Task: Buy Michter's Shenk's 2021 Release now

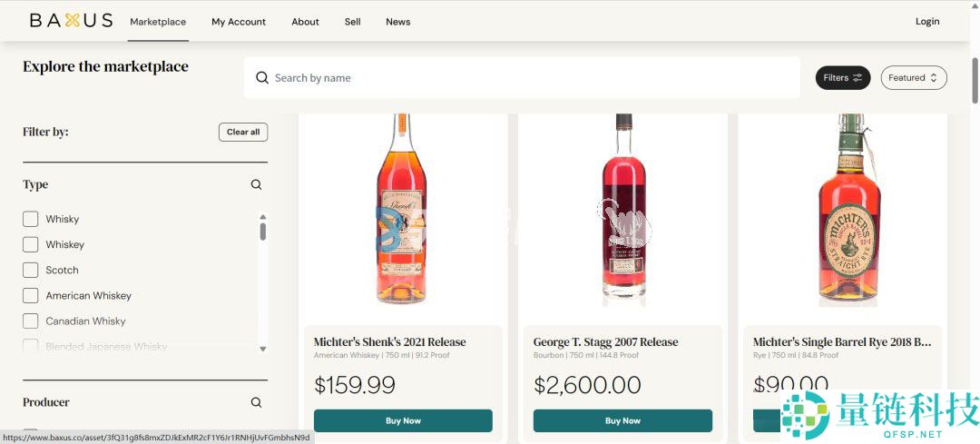Action: (x=403, y=420)
